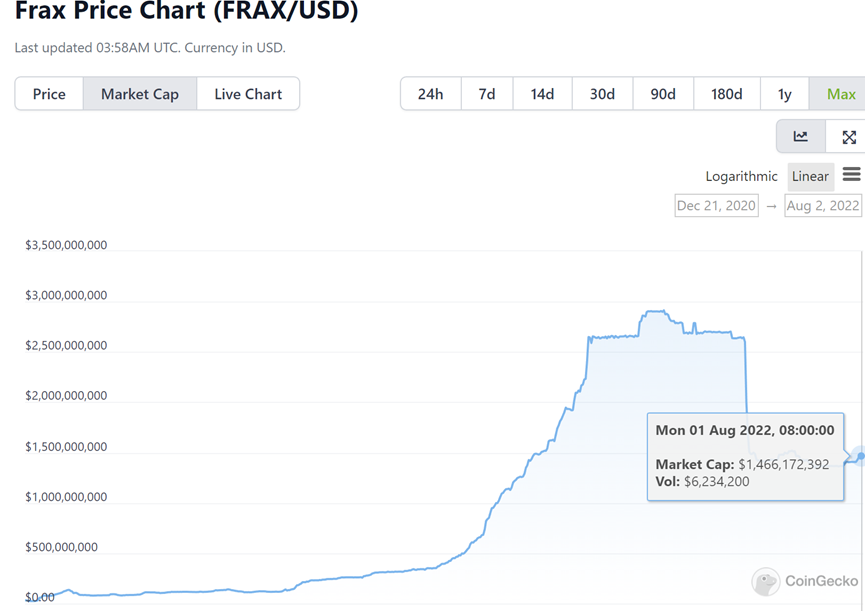Choose the 30d time range
Viewport: 865px width, 611px height.
[602, 94]
